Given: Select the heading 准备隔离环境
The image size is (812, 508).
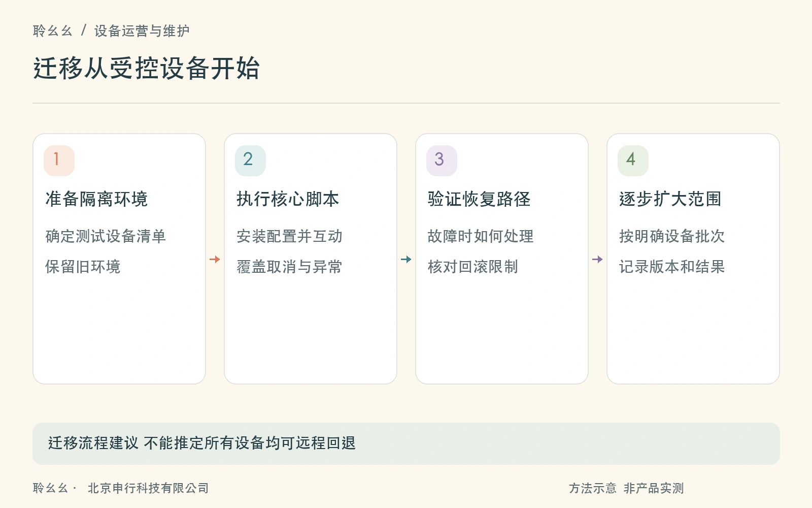Looking at the screenshot, I should [x=96, y=199].
